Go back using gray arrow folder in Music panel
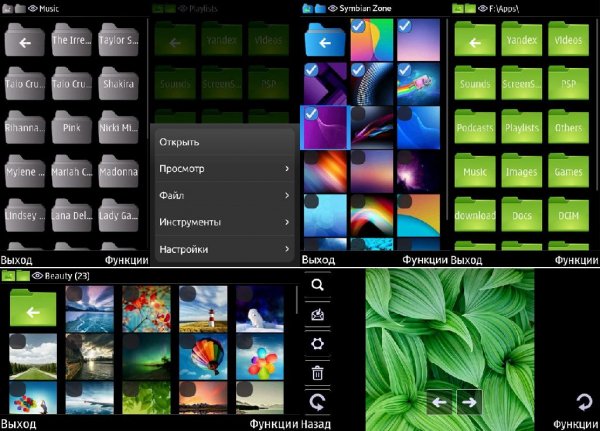The height and width of the screenshot is (431, 600). (x=25, y=40)
